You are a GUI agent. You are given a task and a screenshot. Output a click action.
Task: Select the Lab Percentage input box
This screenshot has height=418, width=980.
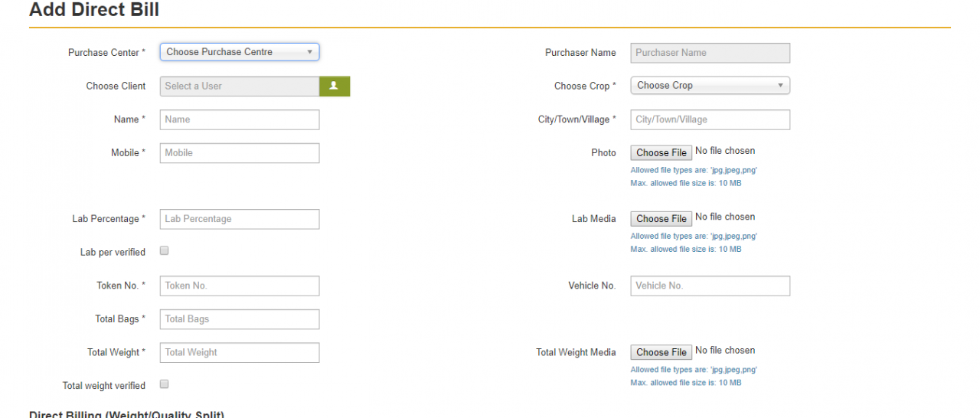(239, 219)
